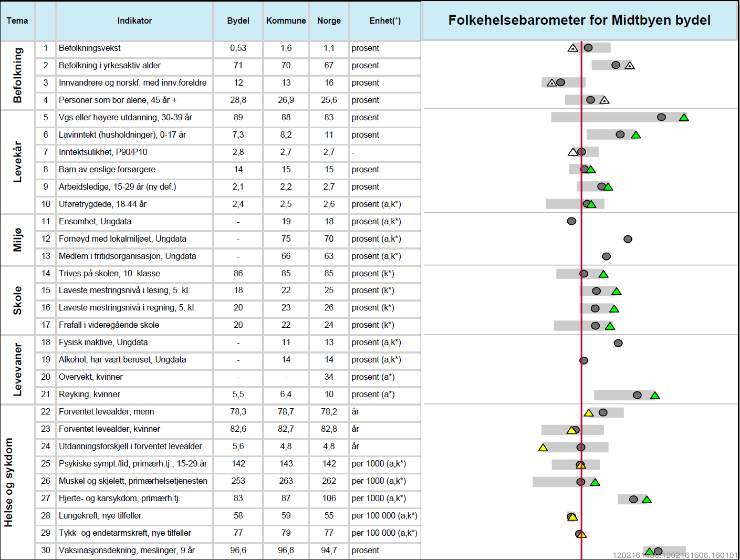
Task: Click Laveste mestringsnivå i regning, 5. kl.
Action: tap(128, 308)
